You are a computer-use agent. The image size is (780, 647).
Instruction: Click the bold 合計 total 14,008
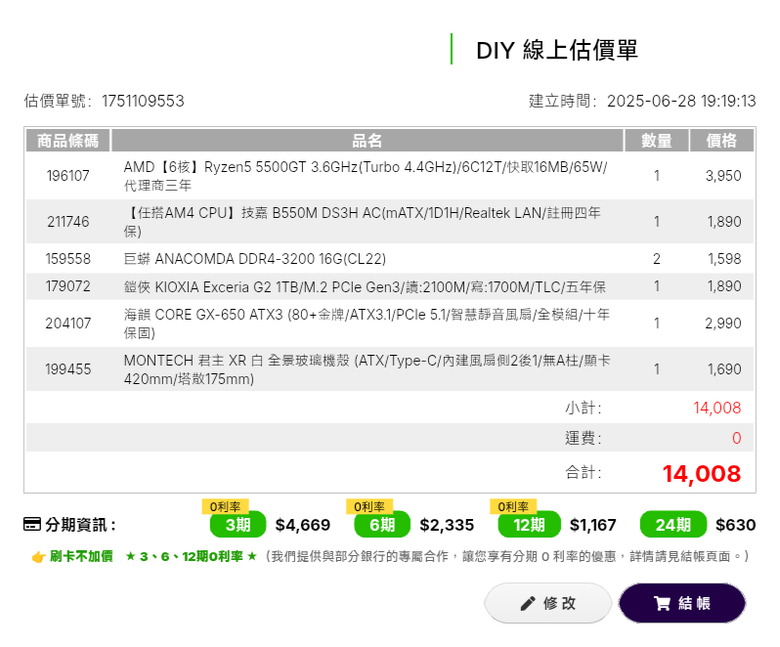point(702,473)
